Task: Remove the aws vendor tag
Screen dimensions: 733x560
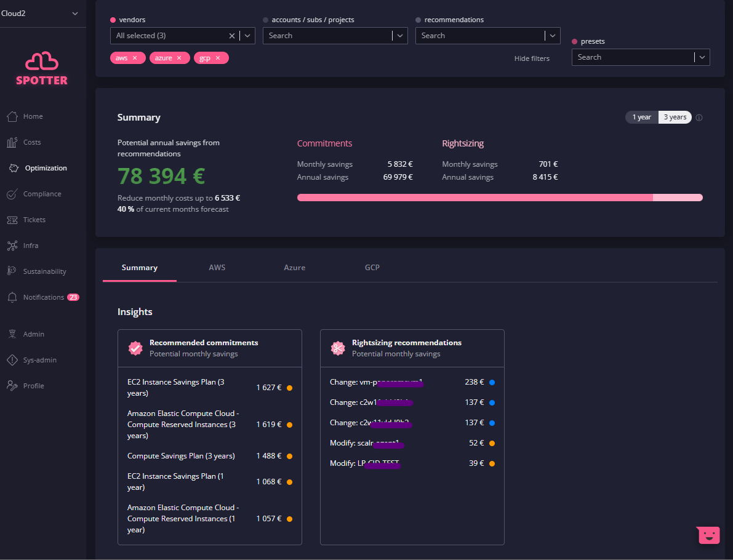Action: point(135,58)
